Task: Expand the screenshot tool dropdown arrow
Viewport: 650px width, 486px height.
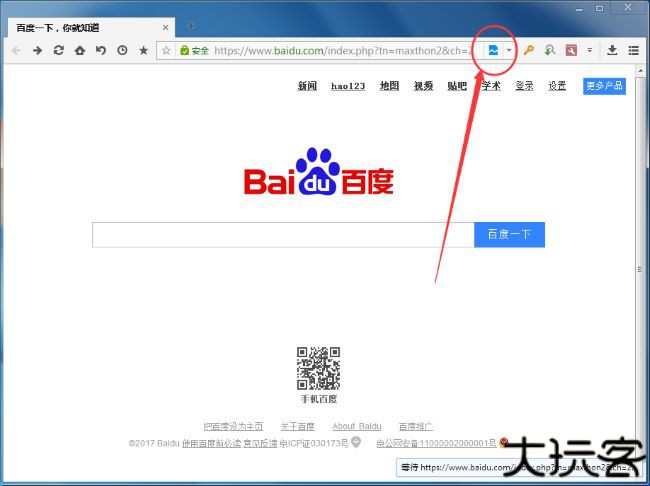Action: [509, 51]
